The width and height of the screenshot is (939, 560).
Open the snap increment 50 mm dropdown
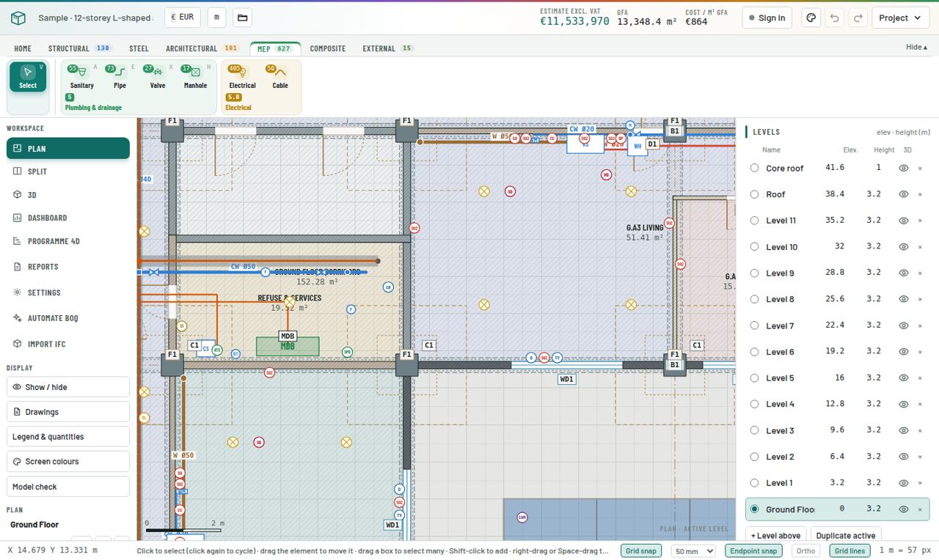(x=693, y=550)
